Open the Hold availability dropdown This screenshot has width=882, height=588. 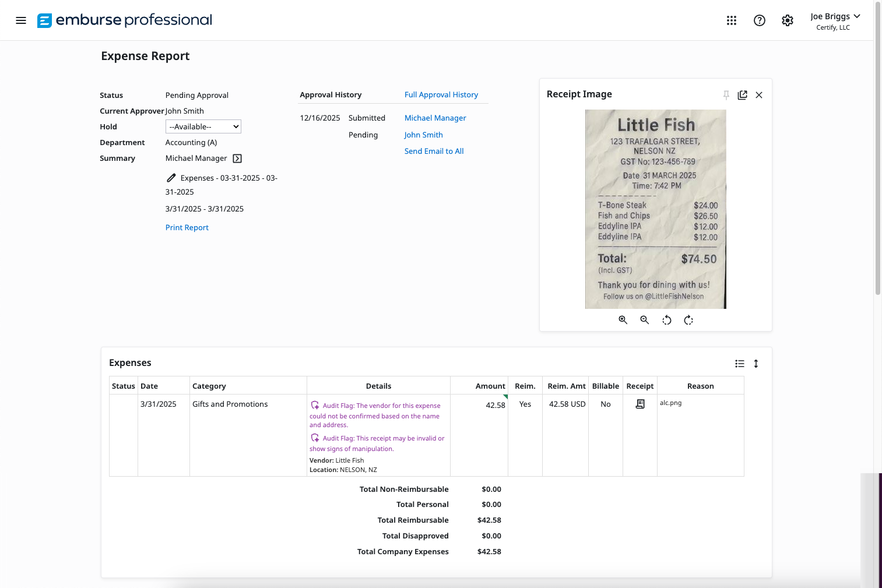click(203, 126)
